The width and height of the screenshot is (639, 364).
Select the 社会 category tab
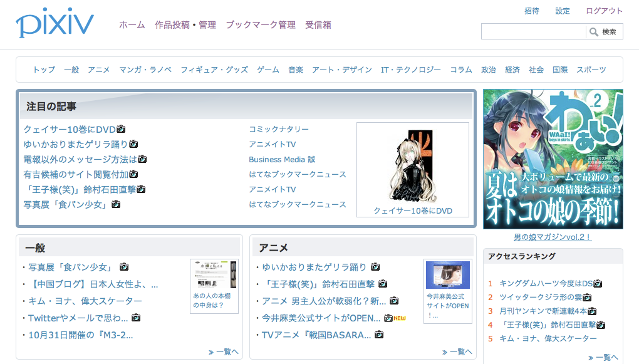click(536, 70)
